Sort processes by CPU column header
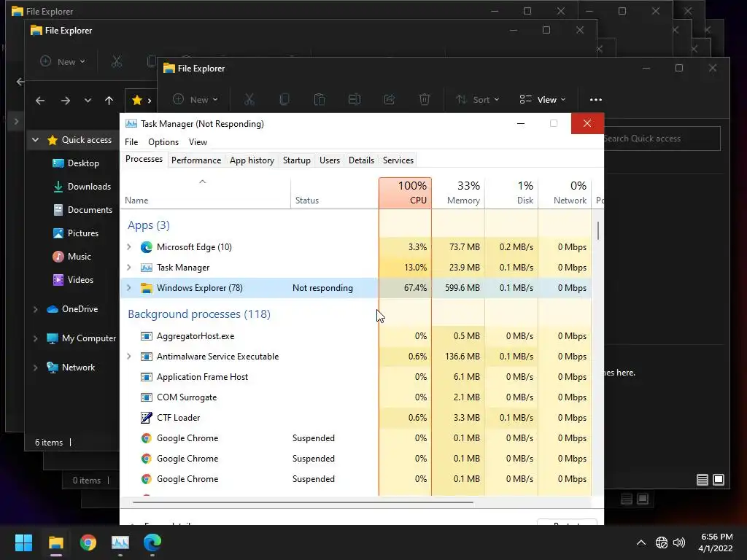The width and height of the screenshot is (747, 560). point(406,192)
